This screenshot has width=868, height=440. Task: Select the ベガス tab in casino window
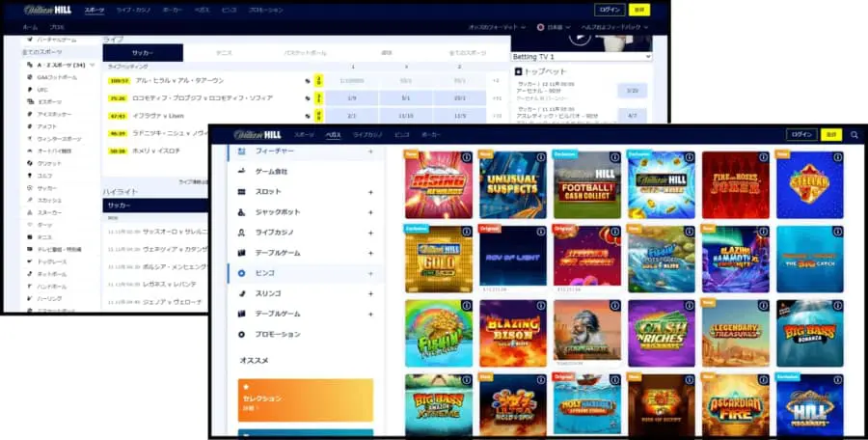(x=333, y=135)
